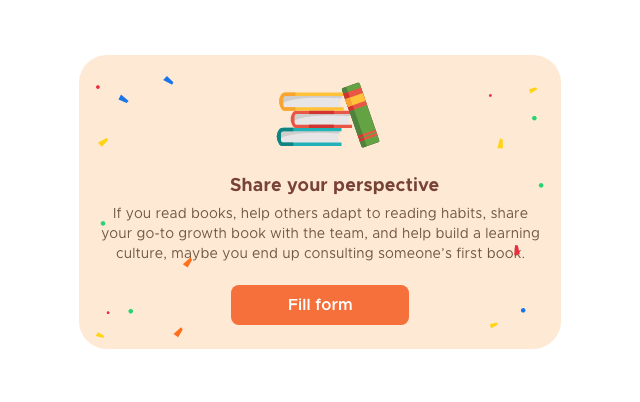This screenshot has width=640, height=402.
Task: Click the green upright book illustration
Action: [360, 115]
